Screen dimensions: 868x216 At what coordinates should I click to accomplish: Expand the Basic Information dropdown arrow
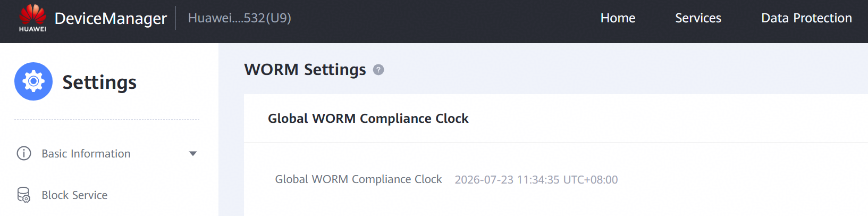[x=193, y=154]
